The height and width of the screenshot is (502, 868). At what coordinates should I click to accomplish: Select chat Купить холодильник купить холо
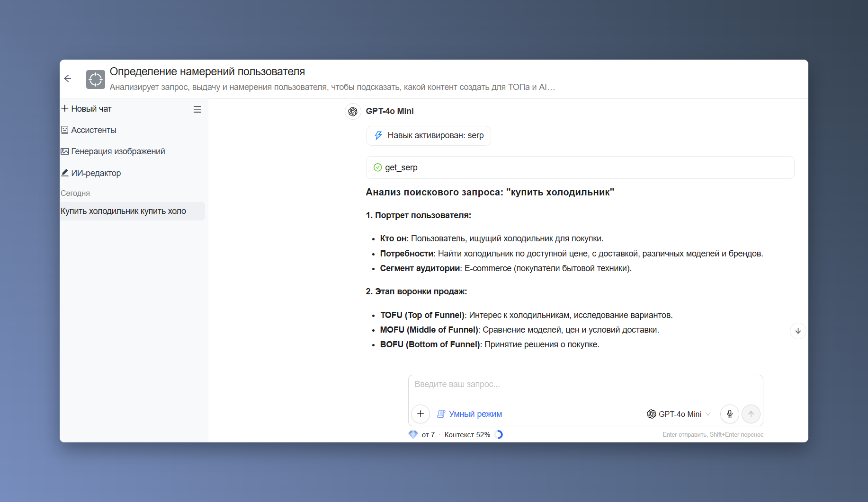132,211
